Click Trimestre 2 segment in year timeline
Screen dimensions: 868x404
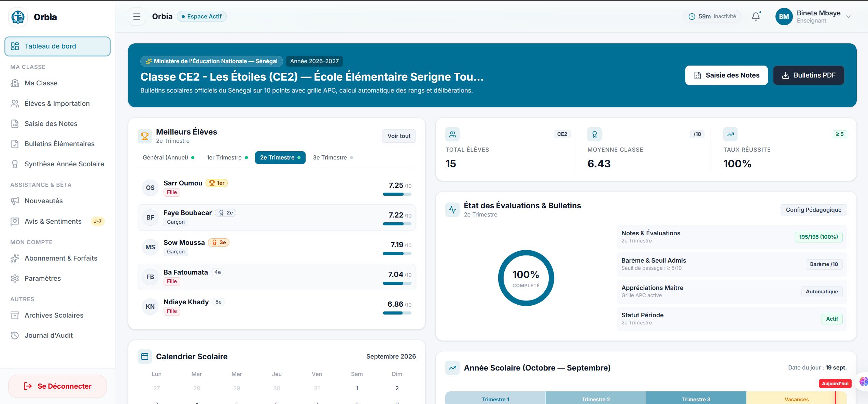(x=596, y=399)
